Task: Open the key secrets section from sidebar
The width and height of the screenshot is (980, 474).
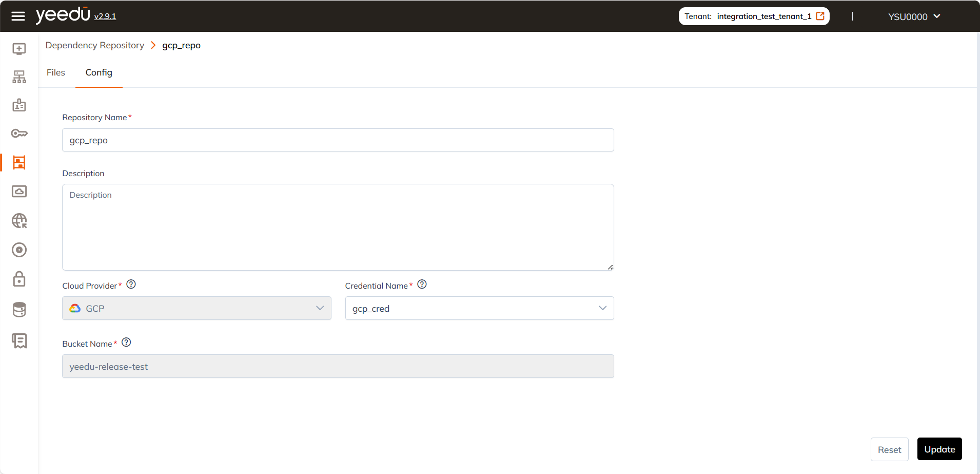Action: tap(18, 133)
